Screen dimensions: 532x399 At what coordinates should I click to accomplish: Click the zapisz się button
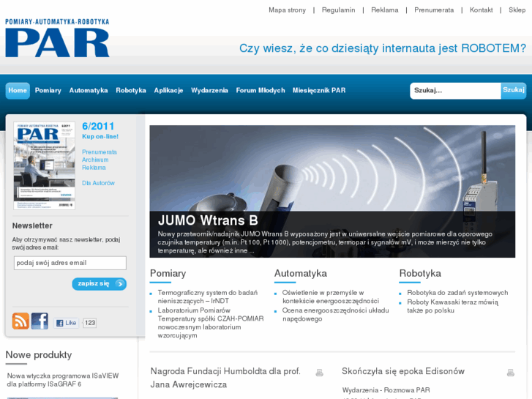[x=99, y=284]
